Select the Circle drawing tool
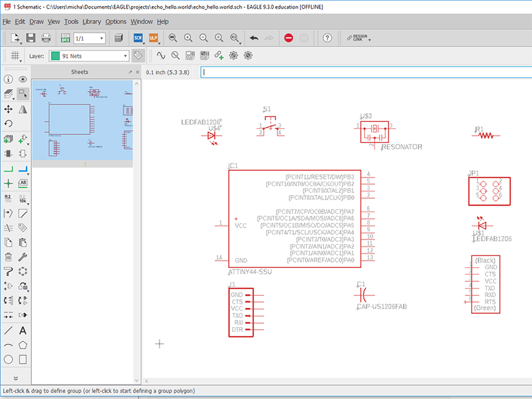 point(9,360)
